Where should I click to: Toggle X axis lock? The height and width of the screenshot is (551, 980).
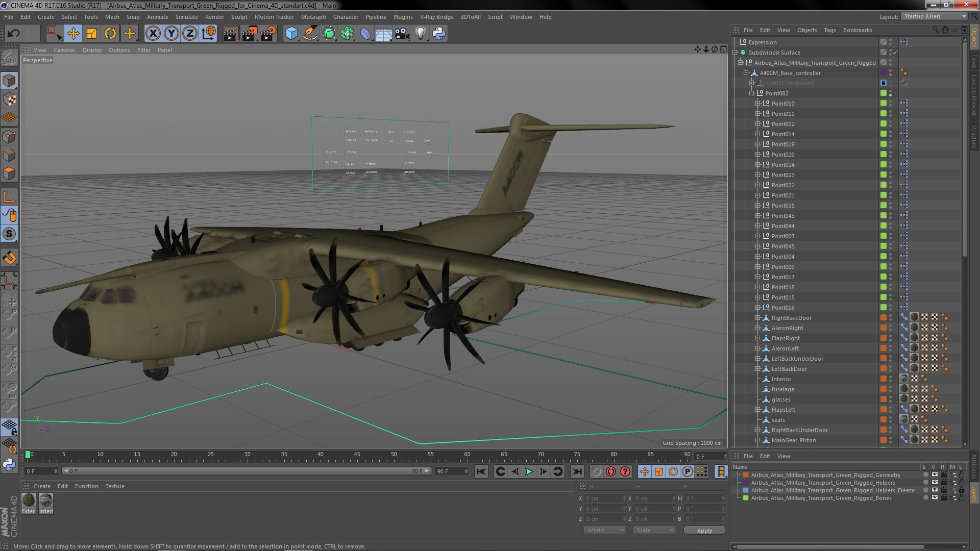153,34
